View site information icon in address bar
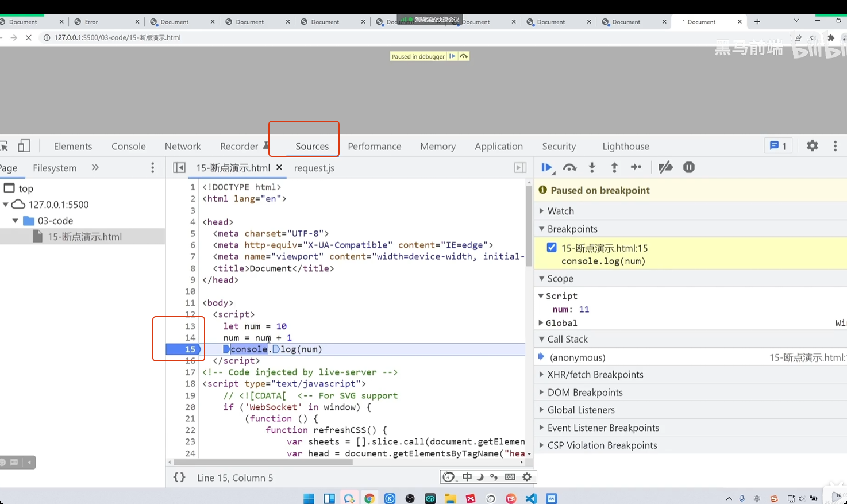This screenshot has height=504, width=847. click(x=47, y=37)
